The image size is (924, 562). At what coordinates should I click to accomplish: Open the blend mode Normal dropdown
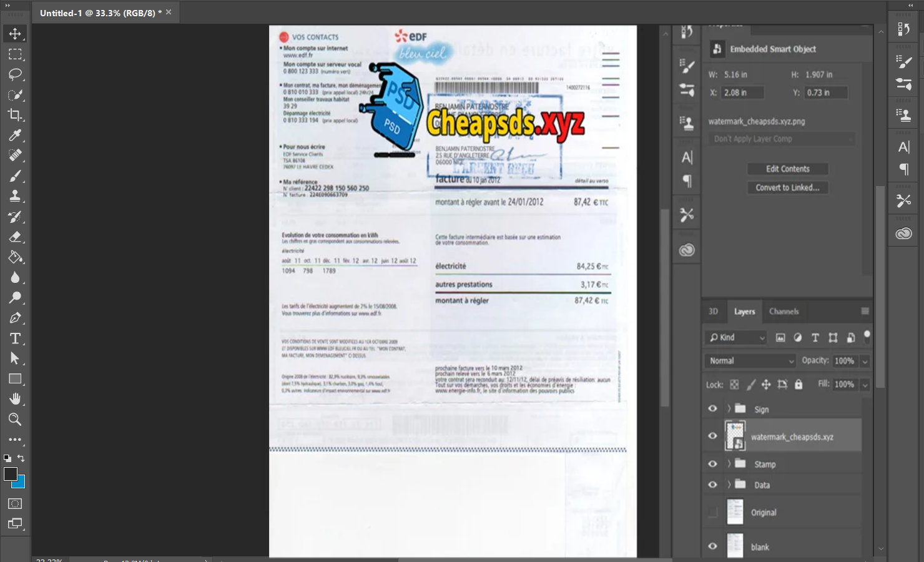coord(750,361)
